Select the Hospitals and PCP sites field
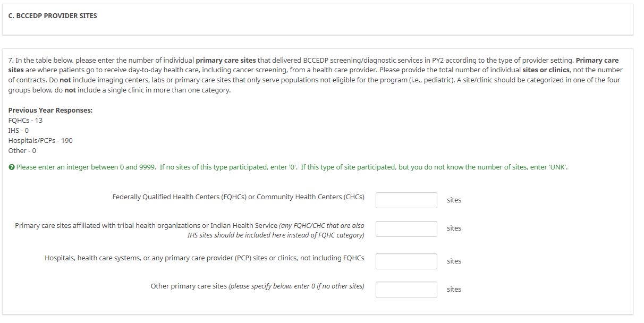644x323 pixels. (x=406, y=261)
